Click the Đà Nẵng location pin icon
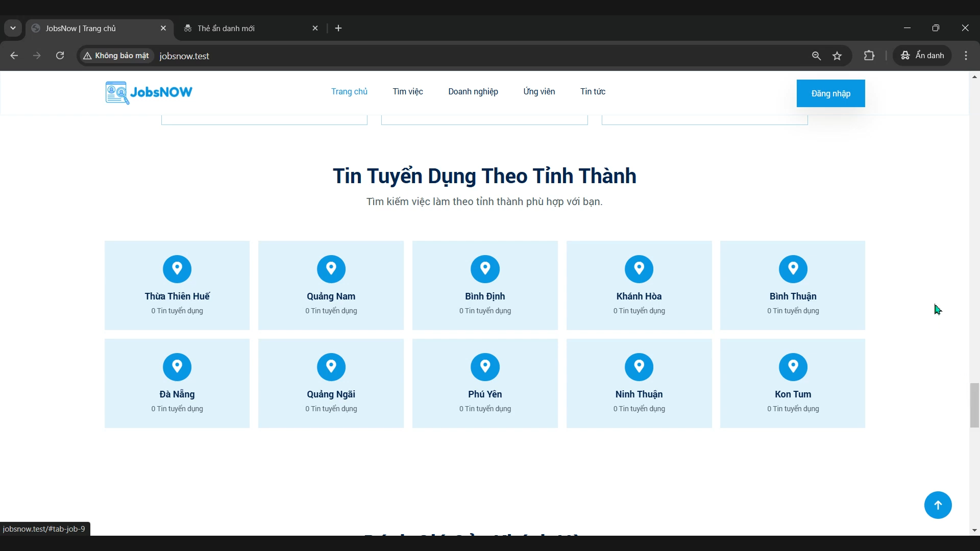 [x=177, y=367]
